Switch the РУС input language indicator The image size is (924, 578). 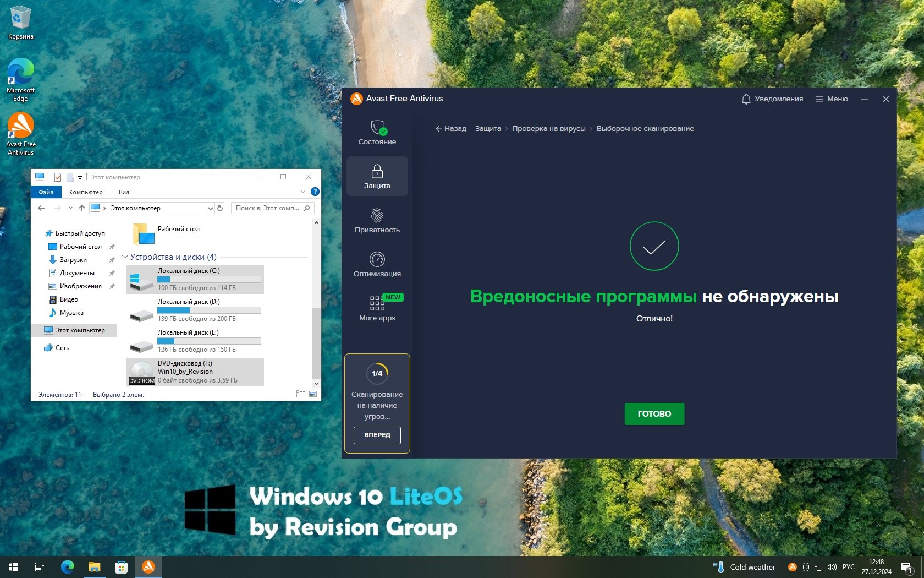[x=849, y=567]
